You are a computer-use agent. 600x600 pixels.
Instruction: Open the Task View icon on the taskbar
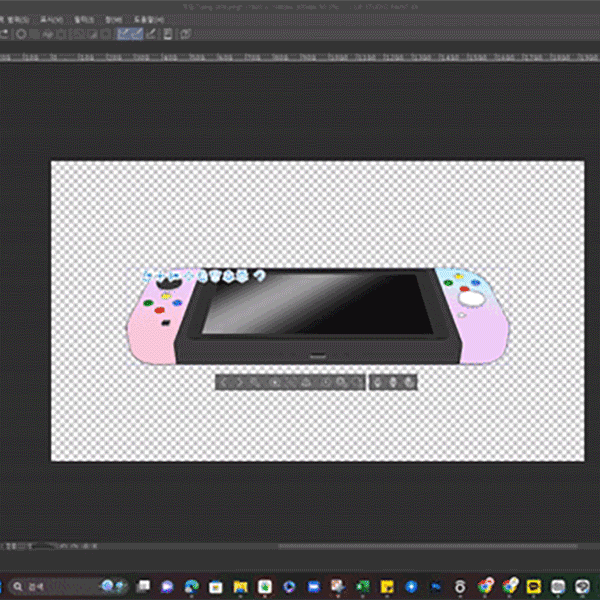[143, 586]
